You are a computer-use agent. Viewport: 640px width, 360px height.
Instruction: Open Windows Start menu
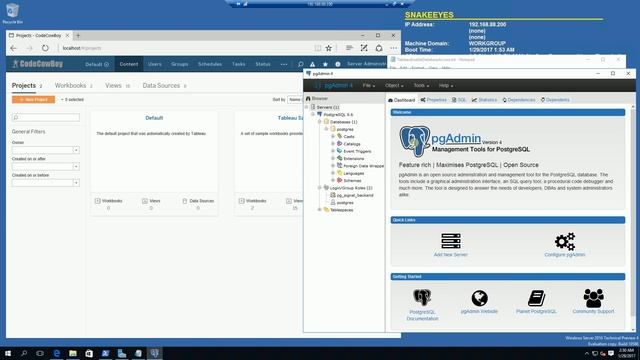coord(8,353)
